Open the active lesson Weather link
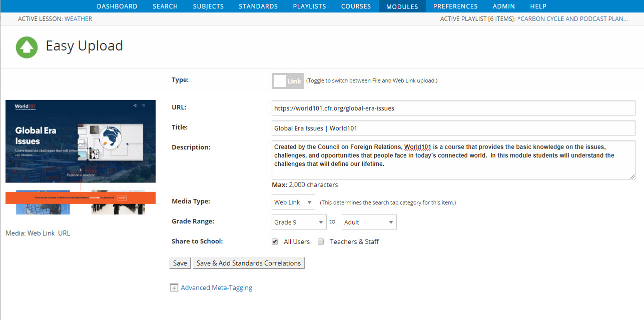Viewport: 644px width, 320px height. point(78,19)
